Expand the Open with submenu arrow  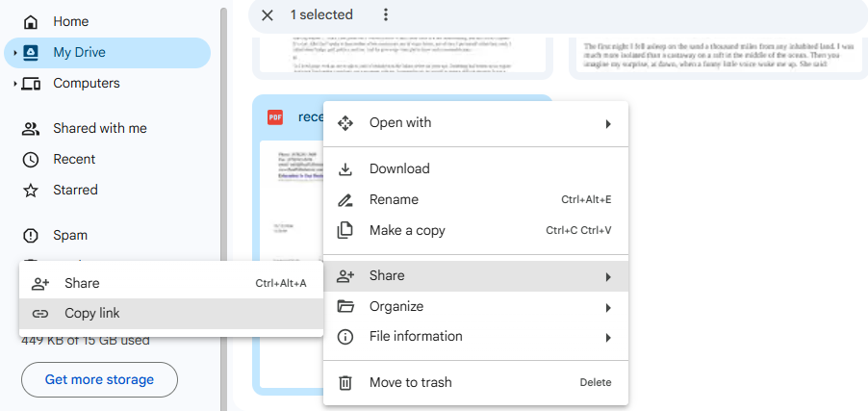[x=607, y=123]
